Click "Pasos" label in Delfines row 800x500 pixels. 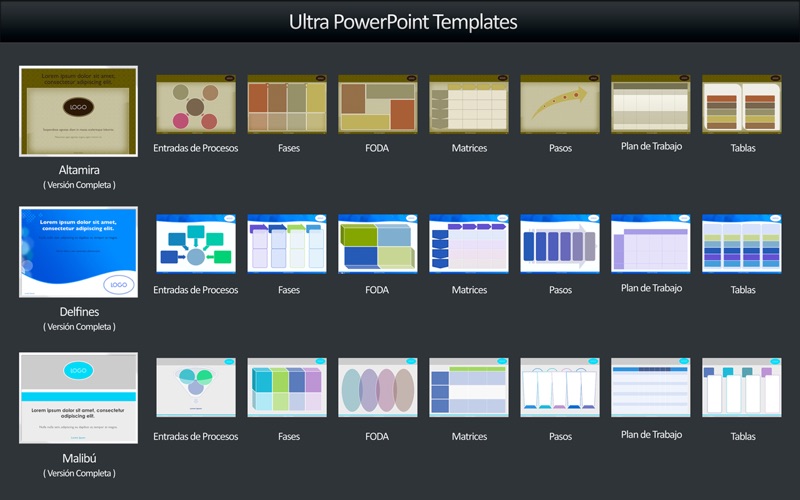pyautogui.click(x=560, y=290)
